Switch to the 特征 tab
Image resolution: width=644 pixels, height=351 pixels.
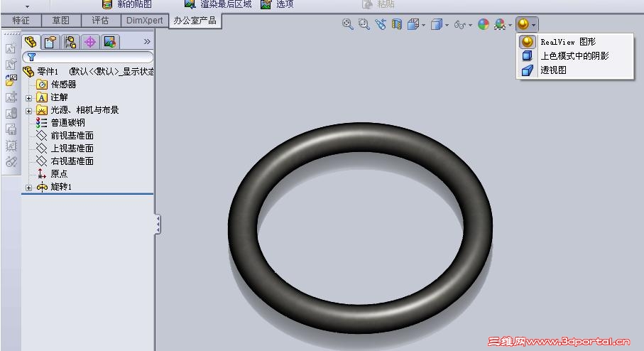coord(21,20)
